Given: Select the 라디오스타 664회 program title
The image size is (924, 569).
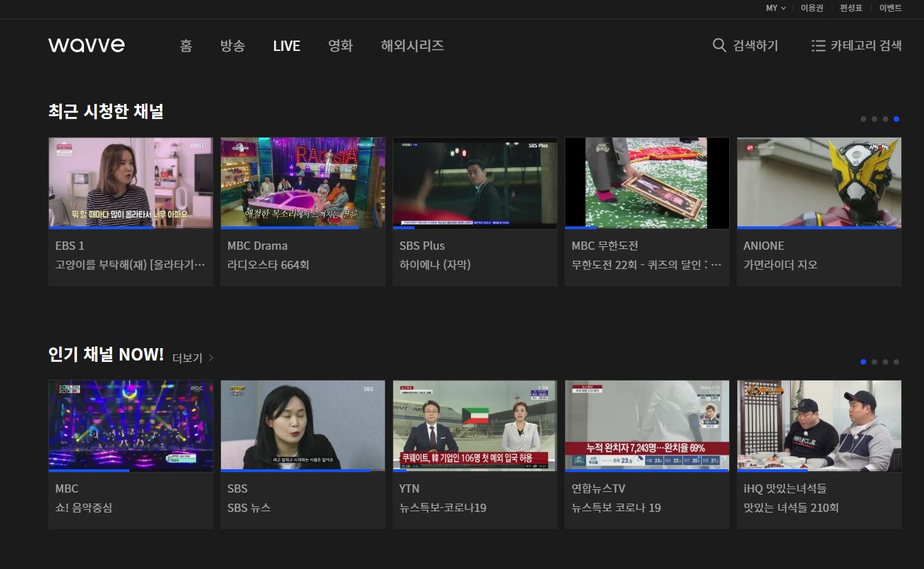Looking at the screenshot, I should coord(269,265).
